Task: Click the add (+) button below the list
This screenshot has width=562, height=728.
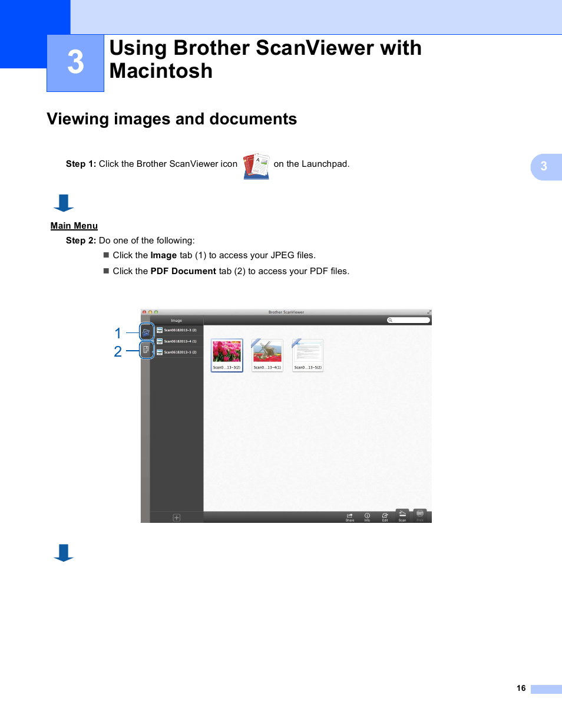Action: coord(177,518)
